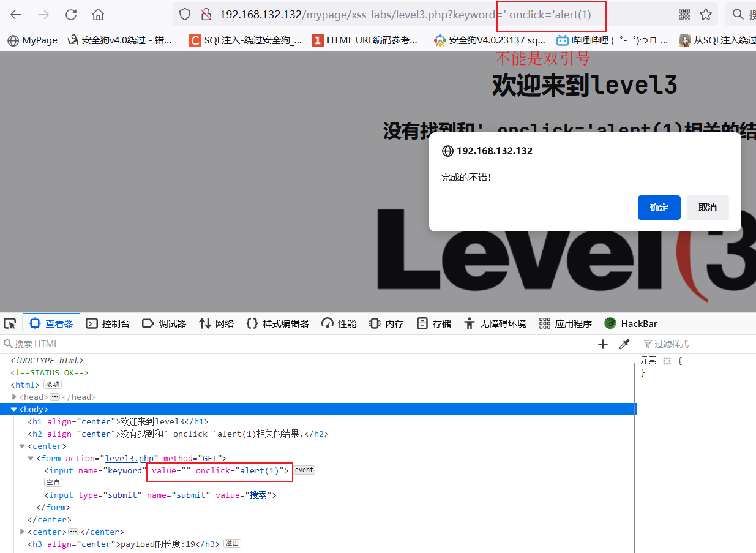Viewport: 756px width, 553px height.
Task: Collapse the body node in the HTML tree
Action: pos(13,408)
